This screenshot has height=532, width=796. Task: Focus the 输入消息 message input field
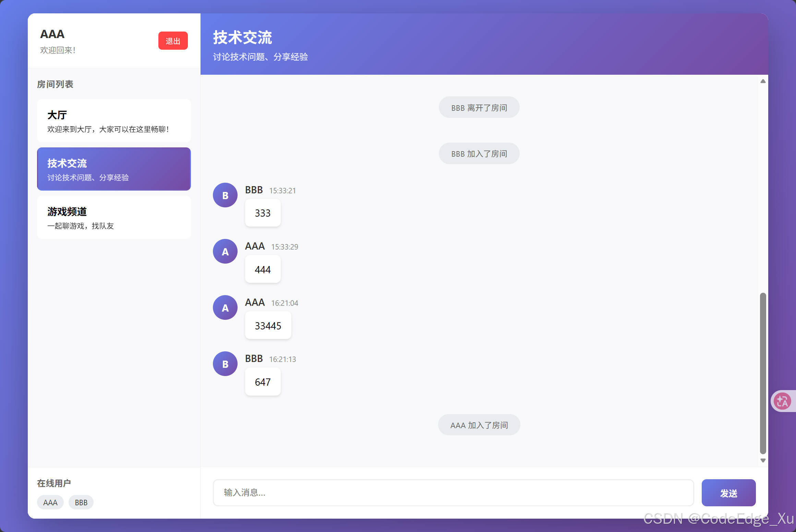pos(453,493)
